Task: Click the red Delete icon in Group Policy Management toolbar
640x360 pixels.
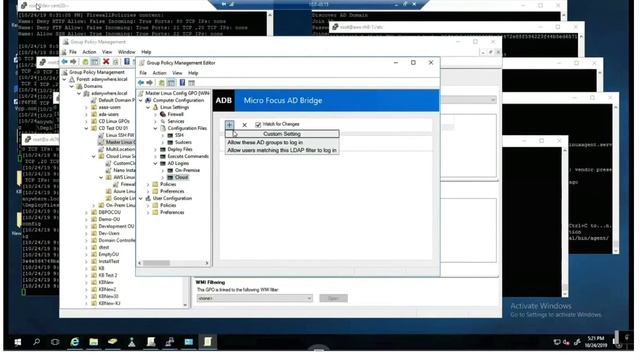Action: coord(106,62)
